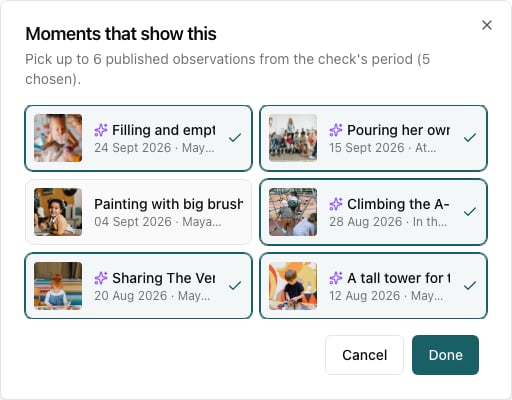Click the smiling girl painting thumbnail
This screenshot has height=400, width=512.
58,212
